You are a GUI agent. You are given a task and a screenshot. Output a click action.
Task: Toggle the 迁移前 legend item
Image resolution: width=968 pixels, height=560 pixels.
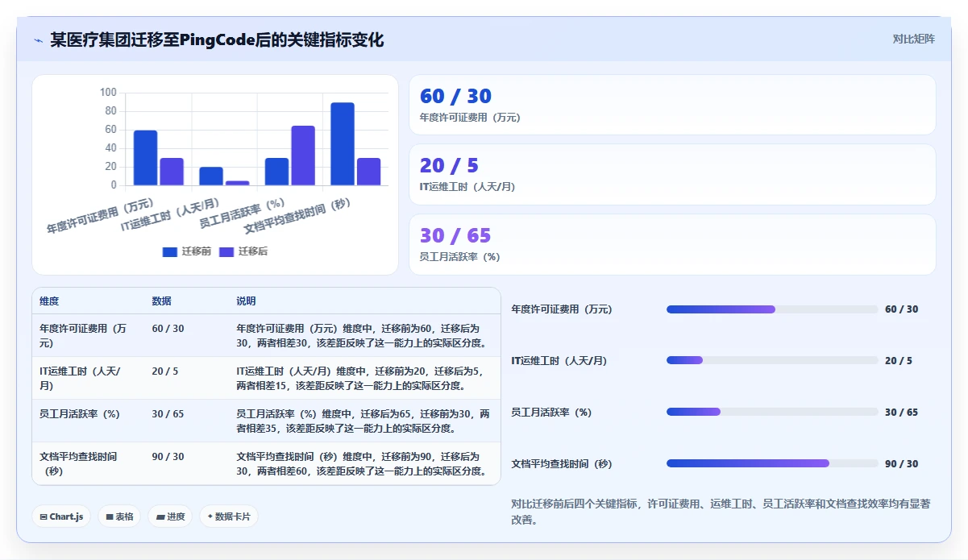click(187, 251)
